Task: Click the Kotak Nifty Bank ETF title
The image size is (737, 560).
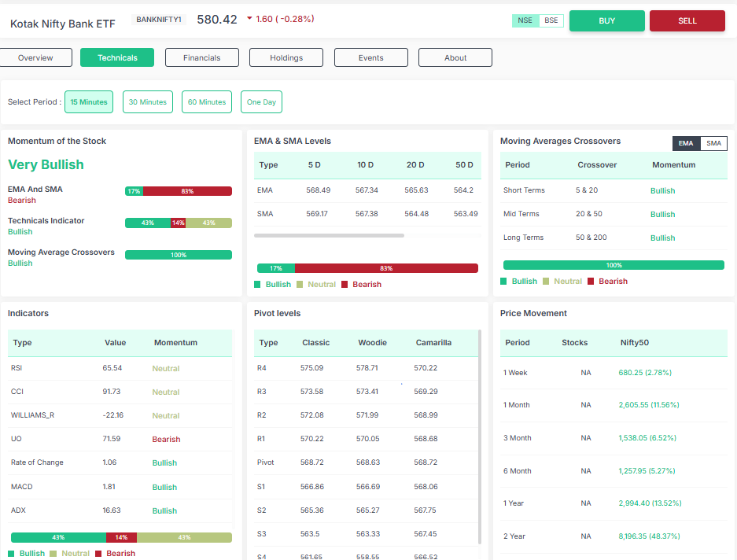Action: tap(62, 24)
